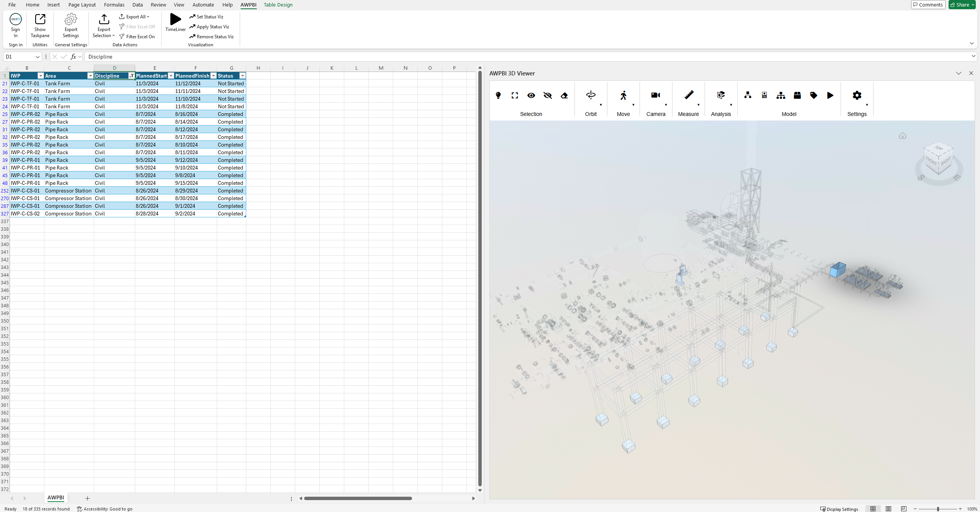Screen dimensions: 980x512
Task: Click the lightbulb highlight selection icon
Action: 498,95
